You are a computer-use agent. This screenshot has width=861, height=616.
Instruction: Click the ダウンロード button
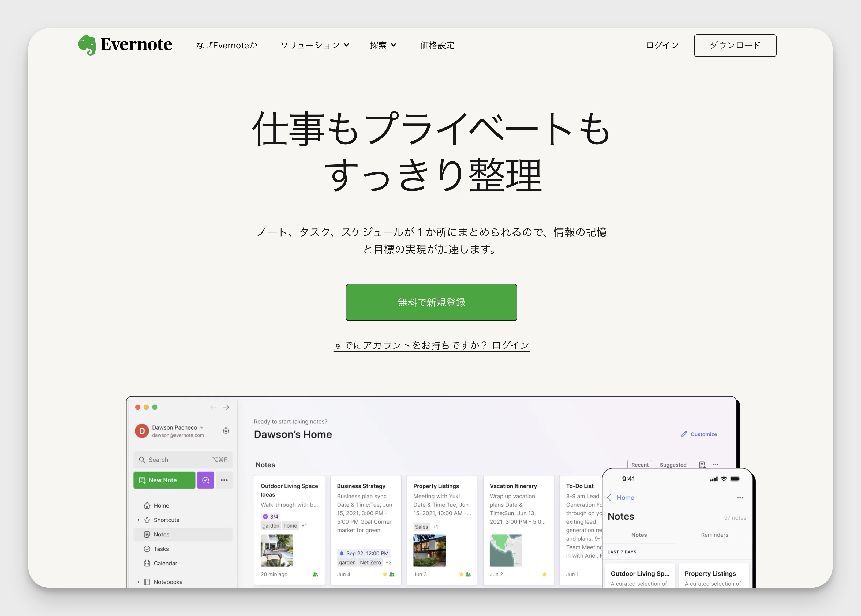(x=735, y=46)
